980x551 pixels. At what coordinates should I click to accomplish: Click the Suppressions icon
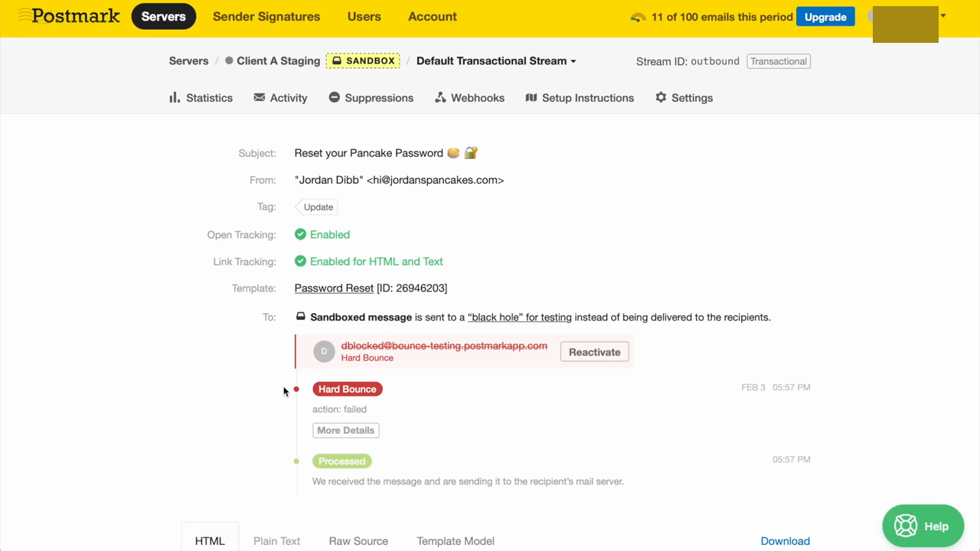click(335, 97)
